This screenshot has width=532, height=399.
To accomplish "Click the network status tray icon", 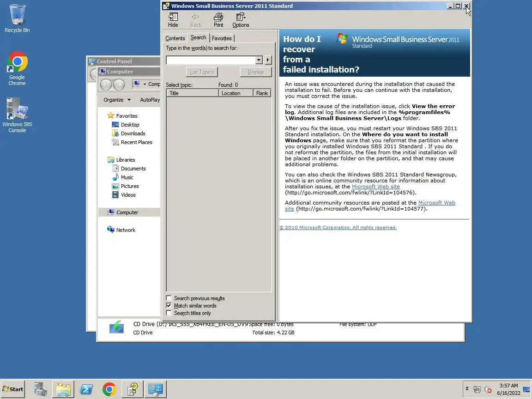I will (477, 389).
